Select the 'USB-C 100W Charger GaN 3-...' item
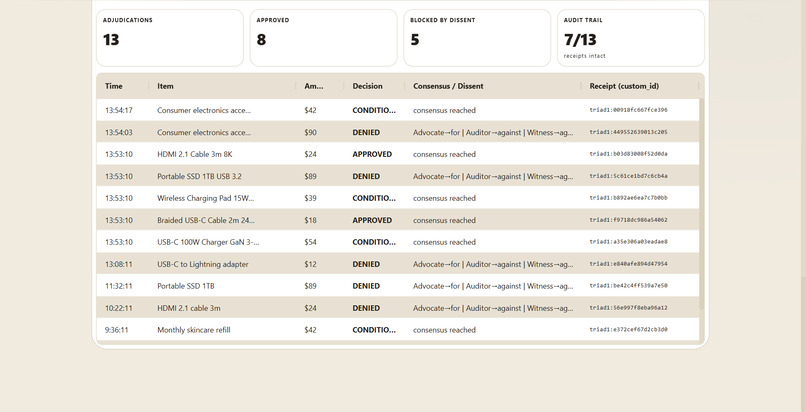Image resolution: width=806 pixels, height=412 pixels. [208, 242]
